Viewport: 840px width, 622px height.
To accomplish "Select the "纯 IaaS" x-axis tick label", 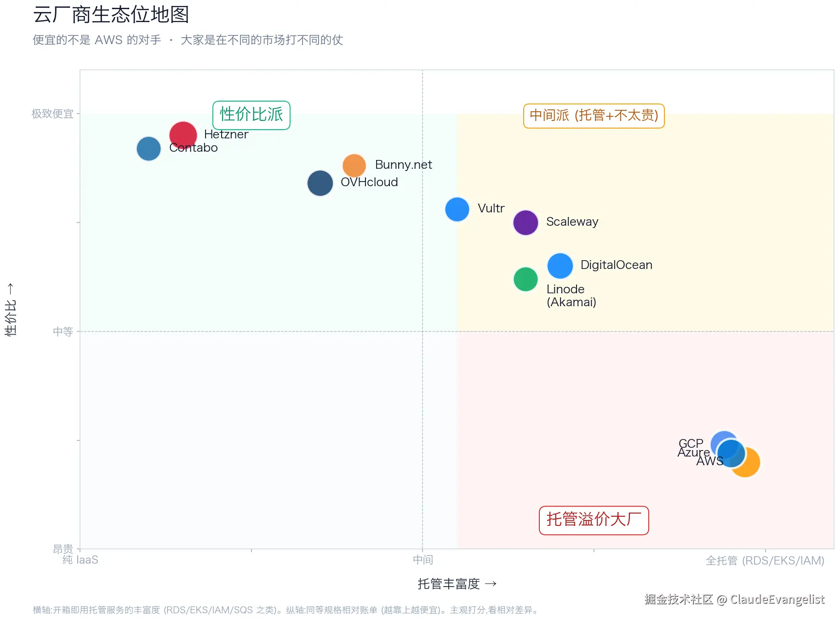I will coord(80,560).
